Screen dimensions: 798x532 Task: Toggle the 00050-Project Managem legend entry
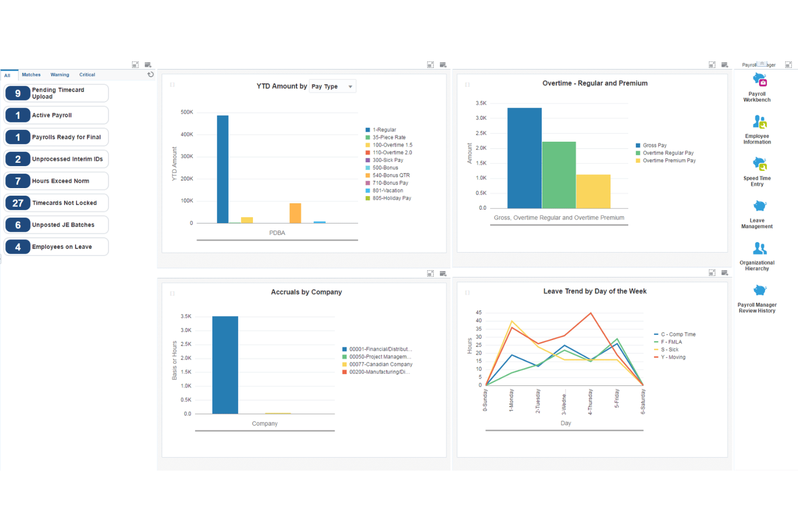[x=377, y=357]
